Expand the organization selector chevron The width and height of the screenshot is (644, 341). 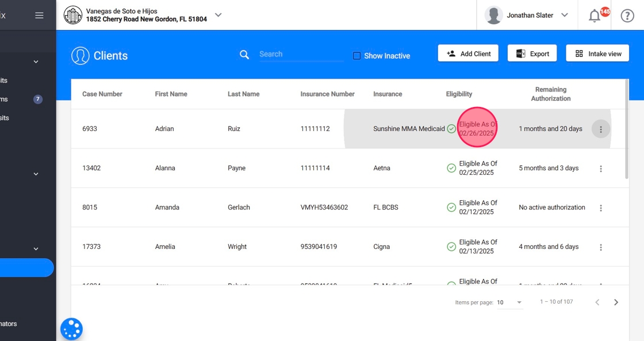pos(218,15)
